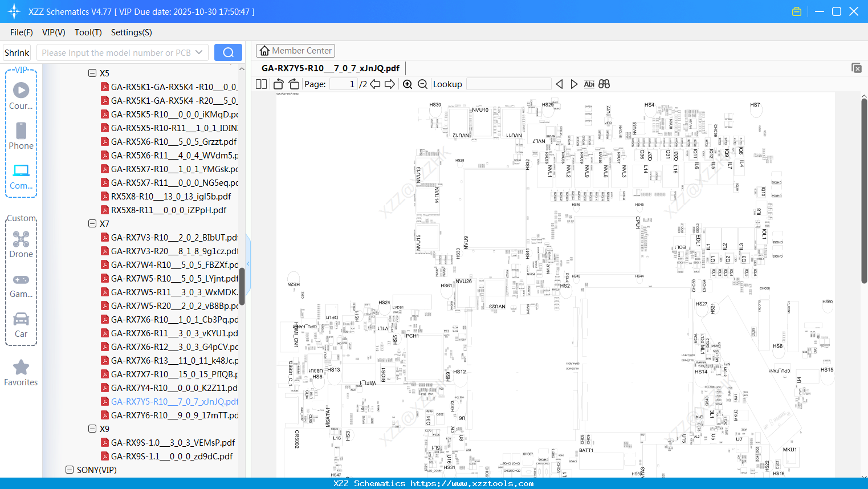
Task: Open GA-RX7W5-R10__5_0_5_LYjnt.pdf
Action: (169, 278)
